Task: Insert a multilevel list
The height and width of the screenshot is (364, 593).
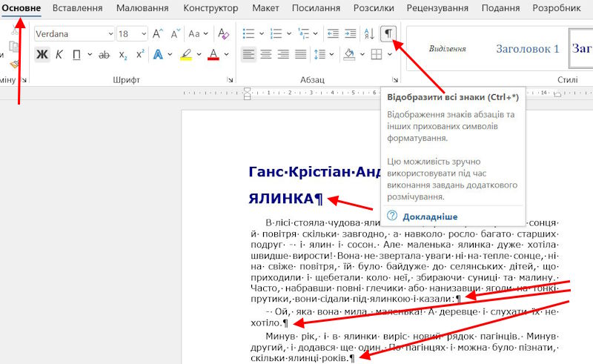Action: [304, 33]
